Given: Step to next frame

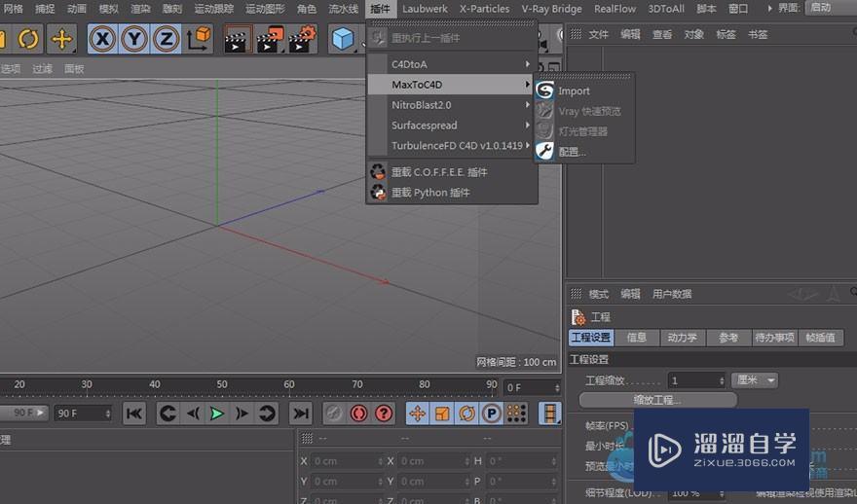Looking at the screenshot, I should pos(242,414).
